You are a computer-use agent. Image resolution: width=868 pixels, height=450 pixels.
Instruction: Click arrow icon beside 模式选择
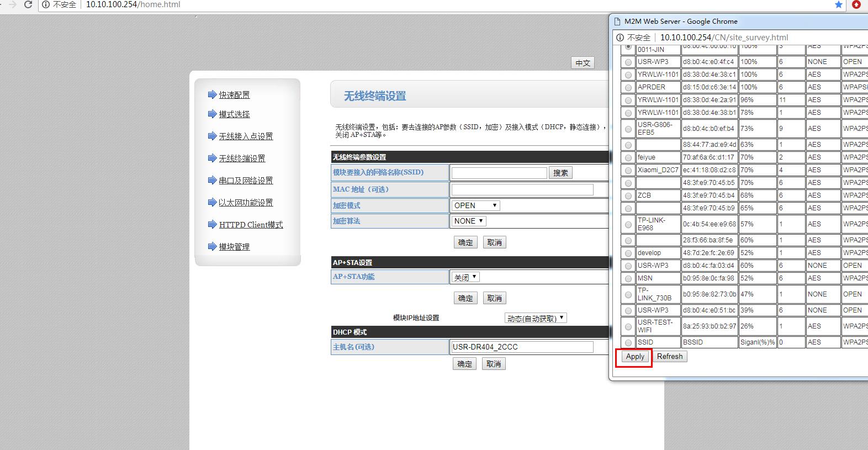(212, 114)
